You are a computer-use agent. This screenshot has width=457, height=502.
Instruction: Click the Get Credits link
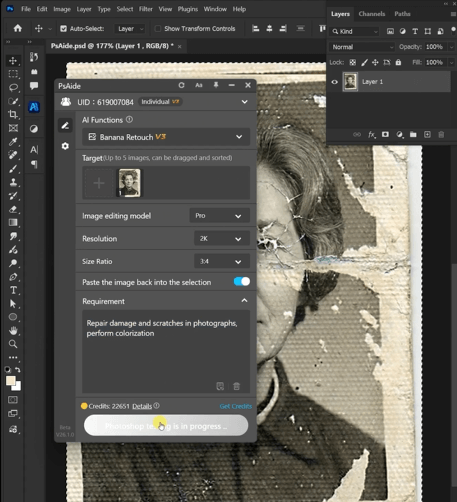pos(236,406)
